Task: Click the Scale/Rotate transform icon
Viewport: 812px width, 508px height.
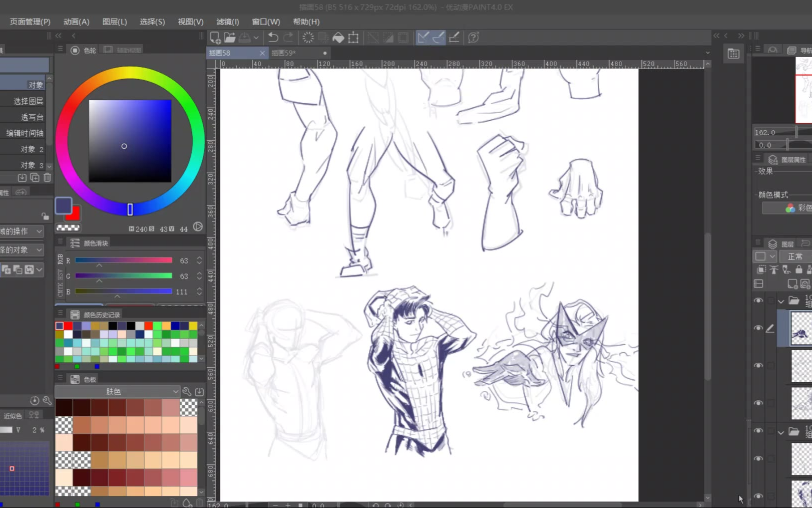Action: point(353,38)
